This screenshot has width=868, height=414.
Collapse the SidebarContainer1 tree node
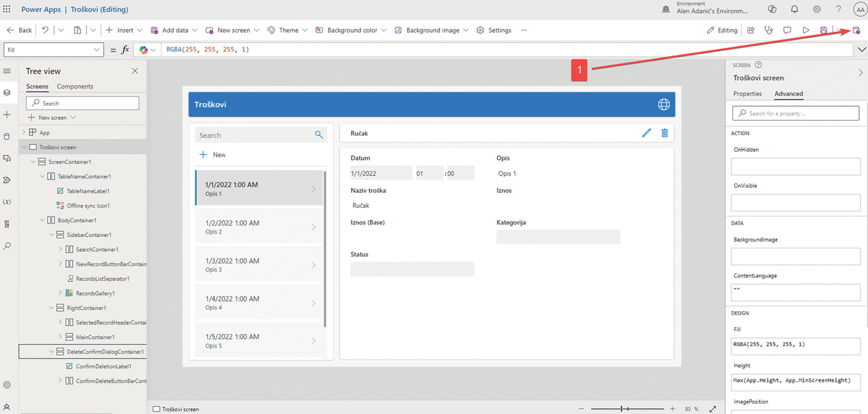point(51,235)
